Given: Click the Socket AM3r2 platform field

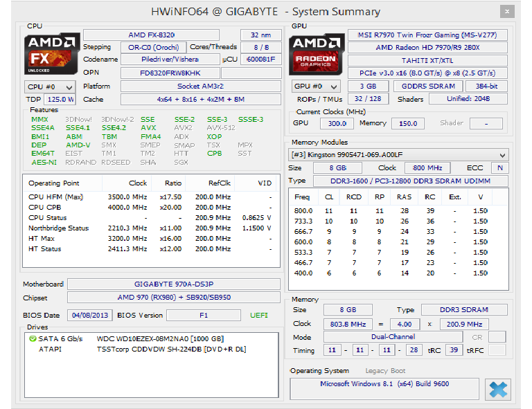Looking at the screenshot, I should pos(200,87).
